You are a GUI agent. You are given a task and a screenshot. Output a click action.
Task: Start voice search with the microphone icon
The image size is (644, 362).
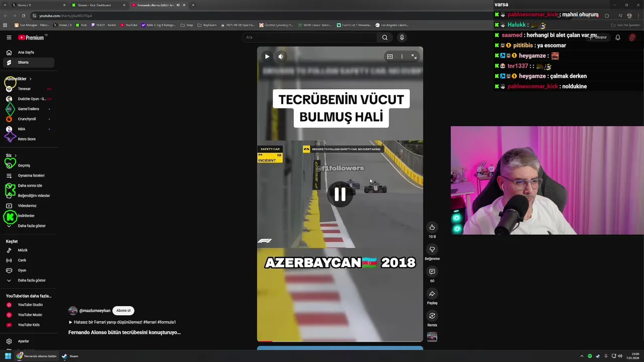click(x=401, y=37)
